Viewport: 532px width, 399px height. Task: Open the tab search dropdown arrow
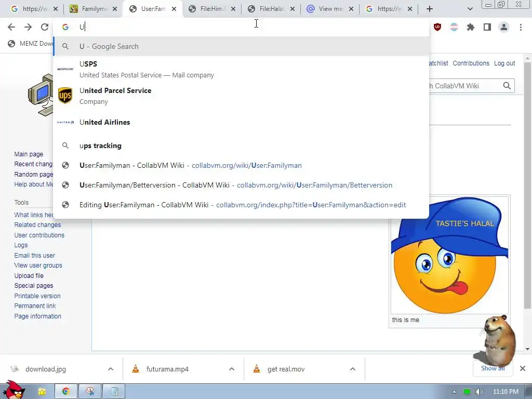pos(470,9)
